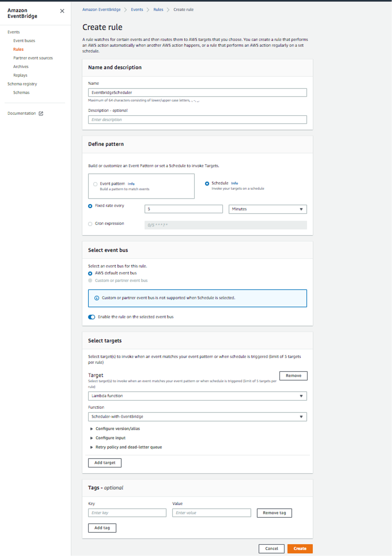Go to Amazon EventBridge breadcrumb

pos(102,9)
